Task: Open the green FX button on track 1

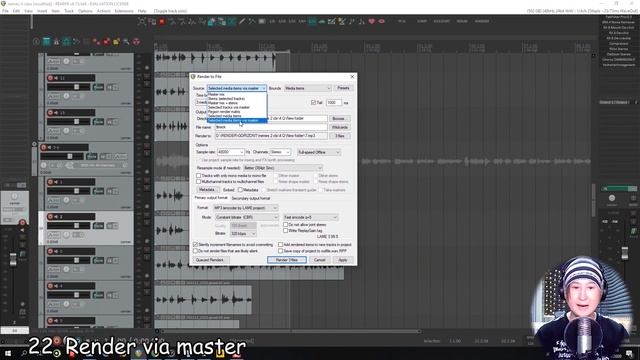Action: pos(98,191)
